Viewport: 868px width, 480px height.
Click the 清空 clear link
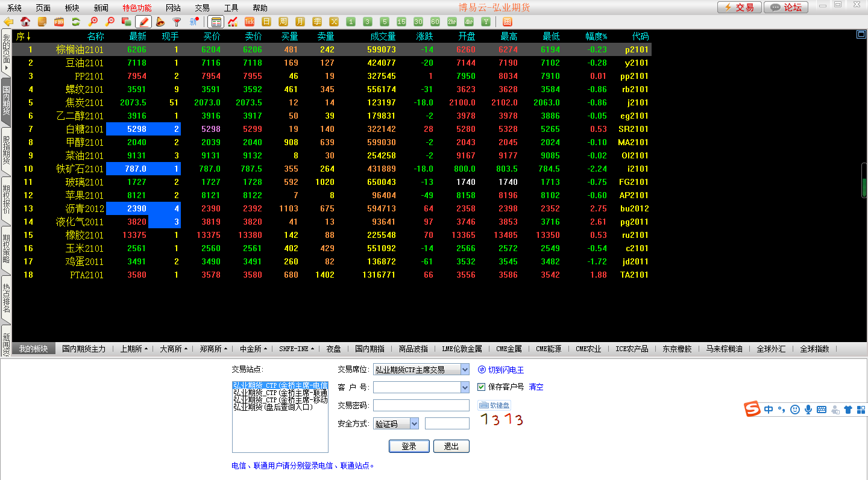(536, 387)
